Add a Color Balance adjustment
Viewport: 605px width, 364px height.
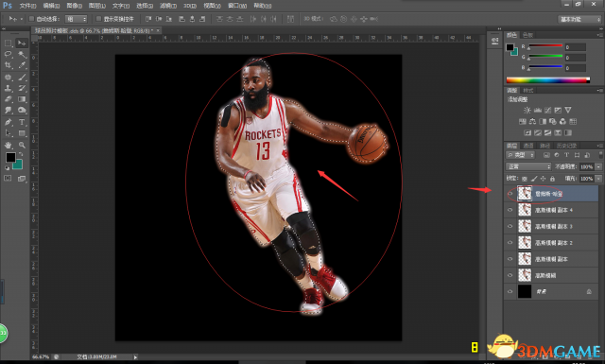[x=532, y=122]
